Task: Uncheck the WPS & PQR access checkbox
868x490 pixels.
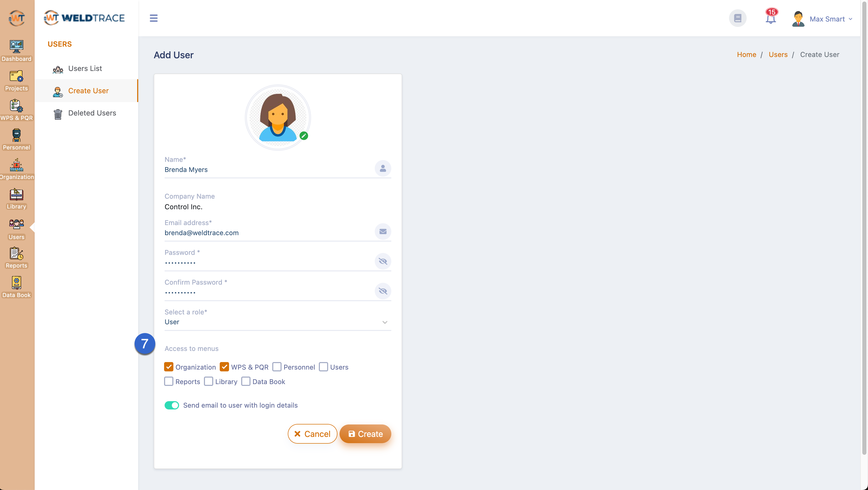Action: (x=224, y=367)
